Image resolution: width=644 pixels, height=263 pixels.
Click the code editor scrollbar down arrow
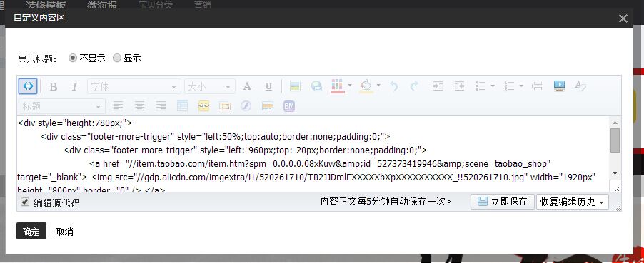pyautogui.click(x=615, y=173)
